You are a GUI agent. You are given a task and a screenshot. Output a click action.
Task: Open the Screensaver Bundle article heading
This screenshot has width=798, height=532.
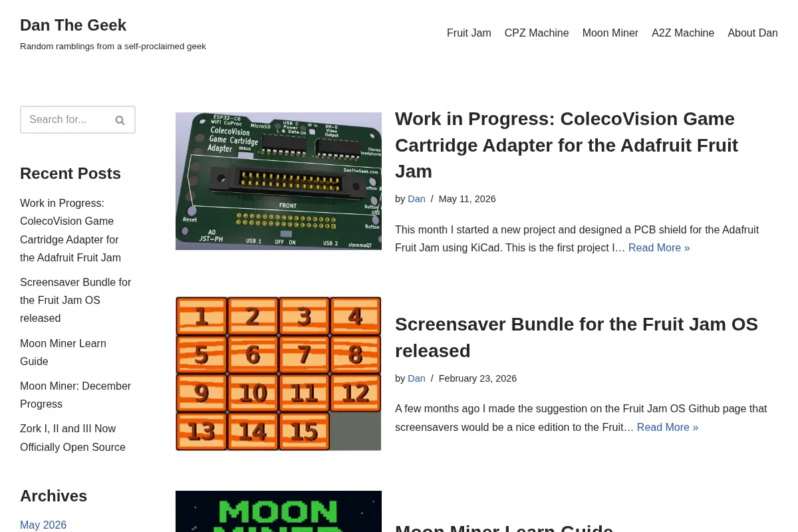coord(577,337)
